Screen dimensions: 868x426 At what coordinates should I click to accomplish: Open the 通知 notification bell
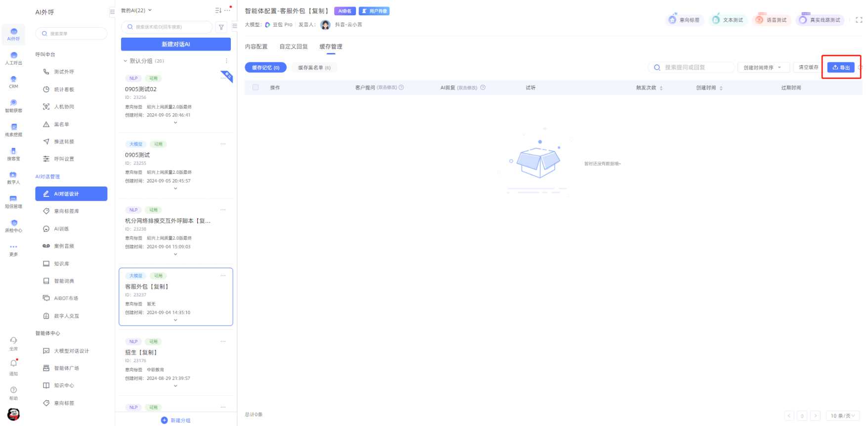[x=13, y=366]
